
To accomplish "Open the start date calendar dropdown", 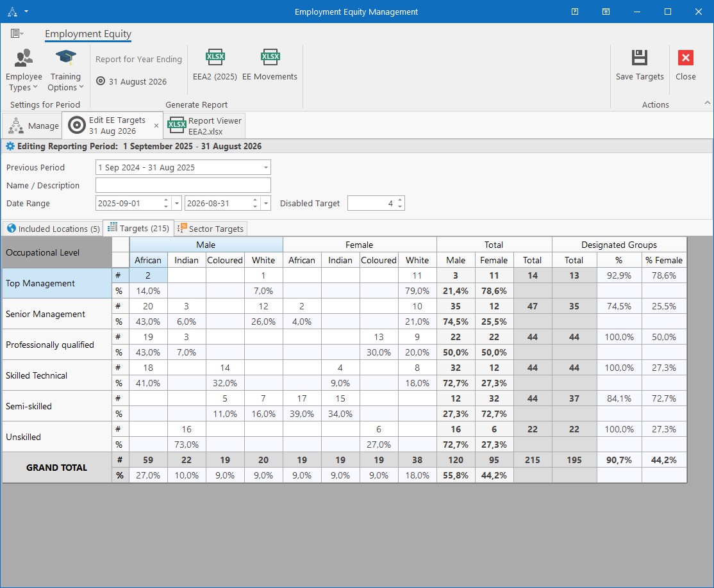I will pyautogui.click(x=177, y=204).
